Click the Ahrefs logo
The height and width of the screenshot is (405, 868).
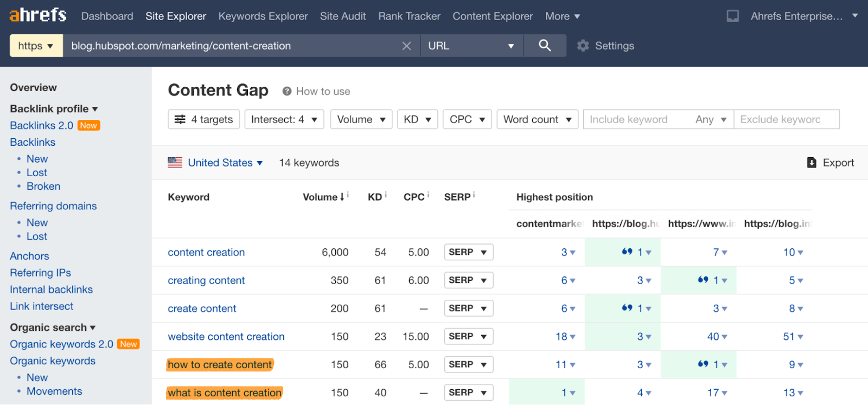click(38, 15)
